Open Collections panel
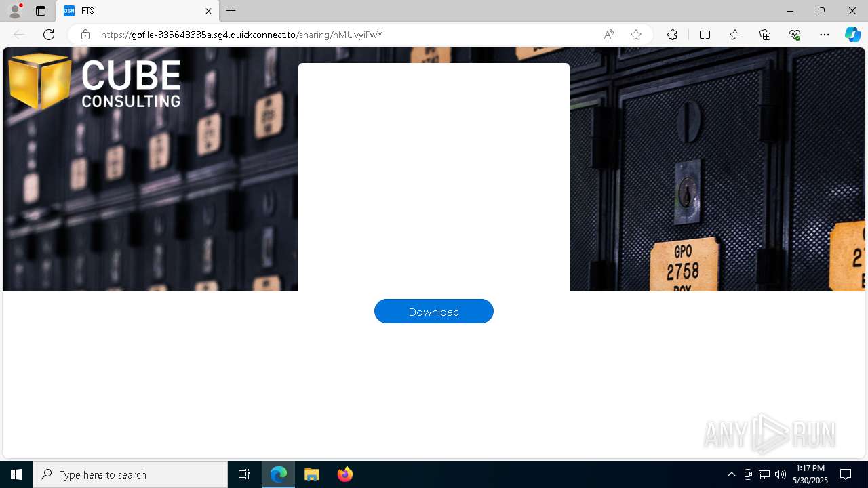The image size is (868, 488). click(765, 35)
